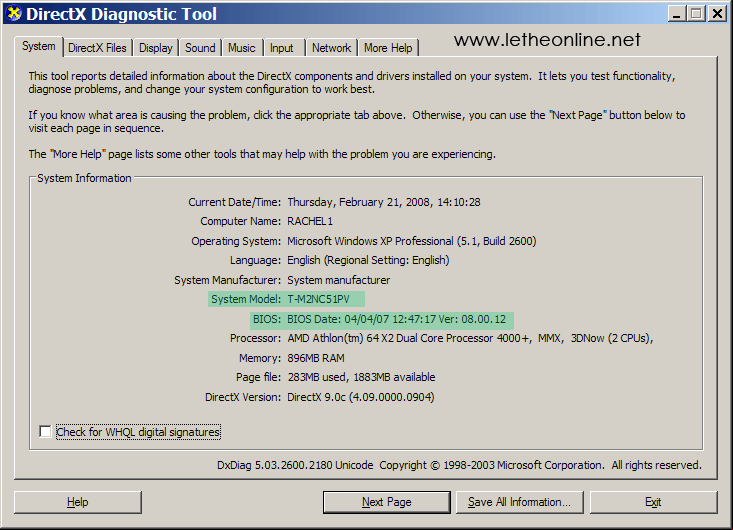
Task: Click the AMD Athlon processor value
Action: (x=470, y=338)
